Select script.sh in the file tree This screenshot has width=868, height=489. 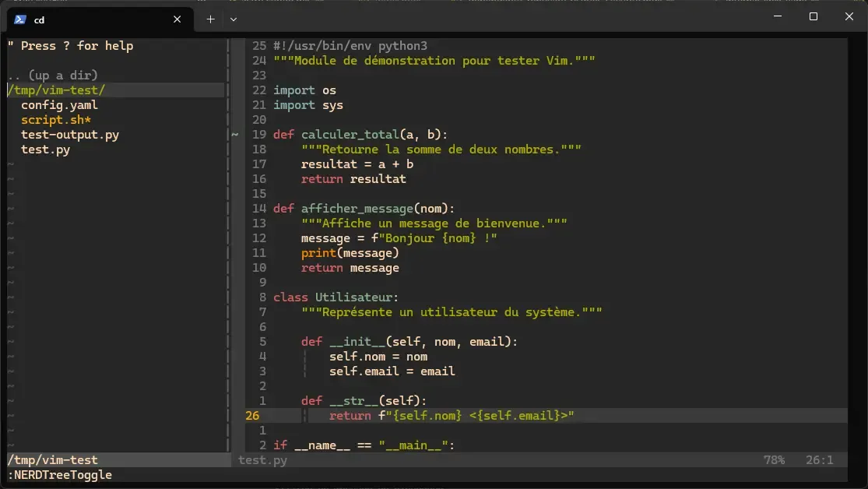click(56, 119)
